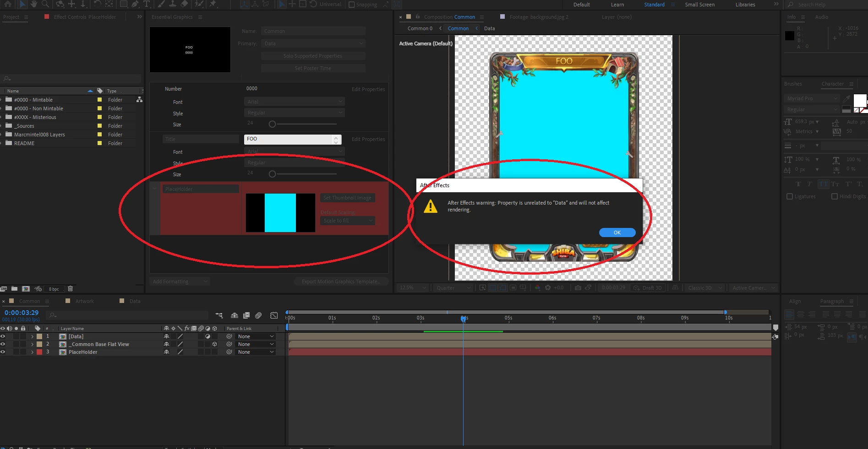Click OK in the After Effects warning
Image resolution: width=868 pixels, height=449 pixels.
coord(617,233)
